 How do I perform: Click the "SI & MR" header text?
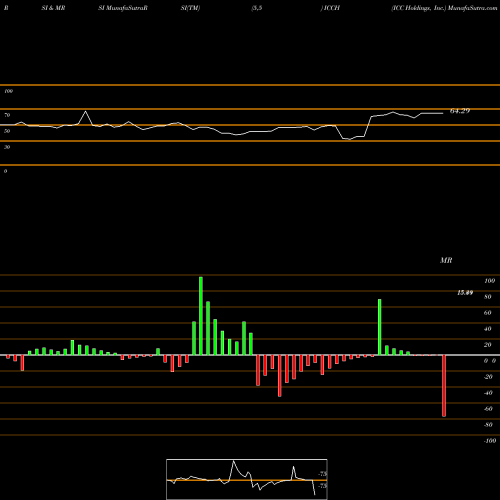[53, 8]
